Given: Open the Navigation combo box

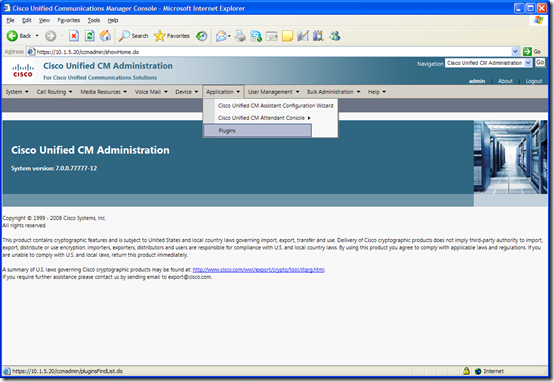Looking at the screenshot, I should pos(489,63).
